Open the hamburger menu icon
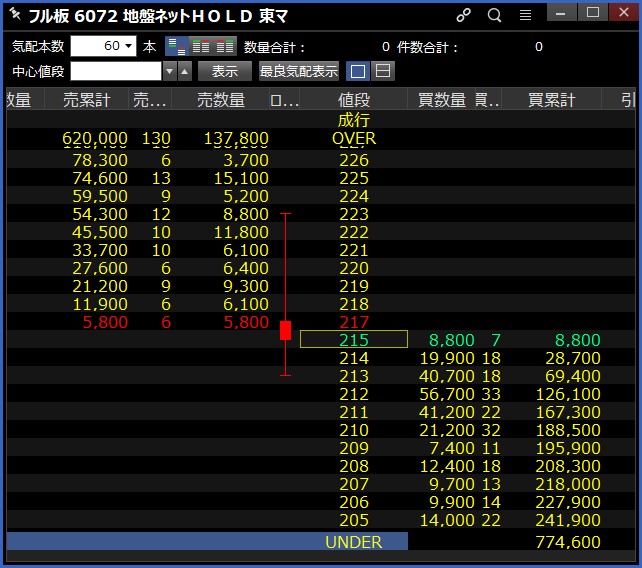Image resolution: width=642 pixels, height=568 pixels. tap(525, 16)
